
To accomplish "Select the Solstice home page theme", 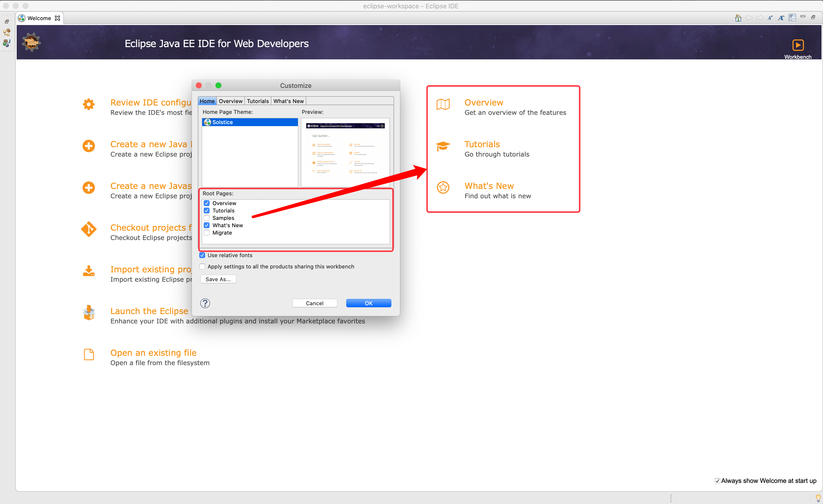I will point(250,122).
